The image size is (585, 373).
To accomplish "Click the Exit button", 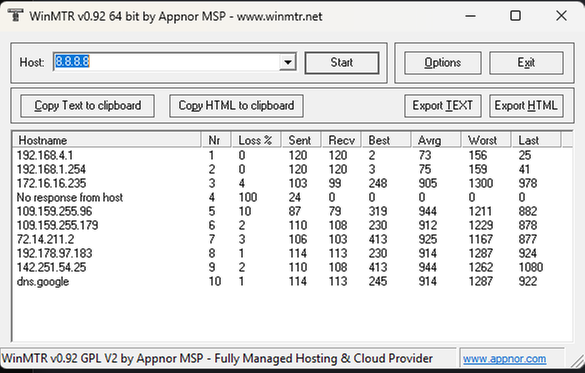I will pyautogui.click(x=526, y=63).
